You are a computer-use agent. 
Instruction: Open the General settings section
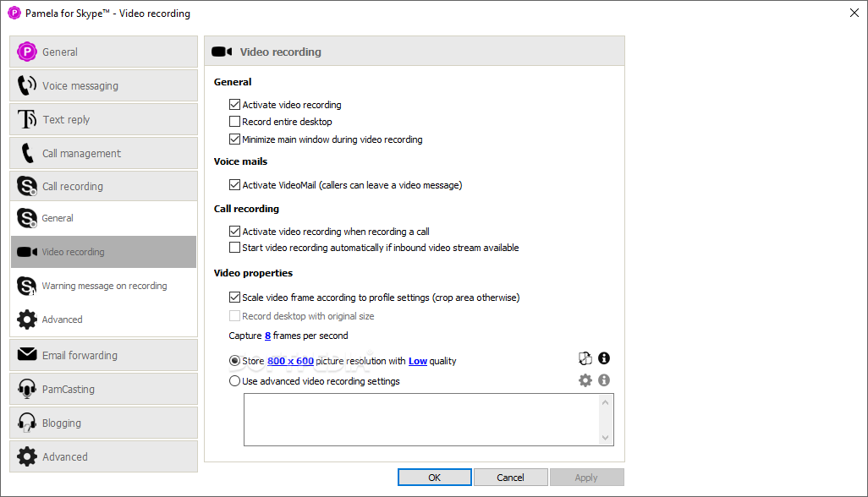click(103, 52)
